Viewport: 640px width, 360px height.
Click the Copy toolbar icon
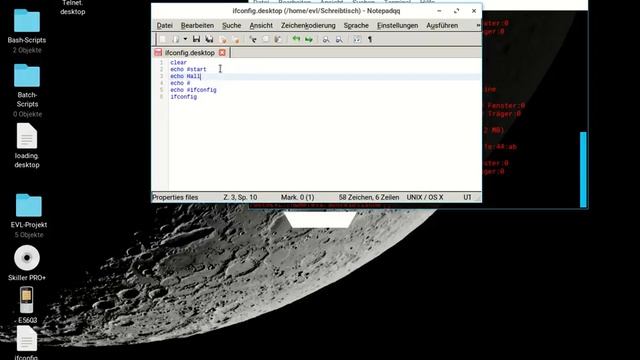265,39
